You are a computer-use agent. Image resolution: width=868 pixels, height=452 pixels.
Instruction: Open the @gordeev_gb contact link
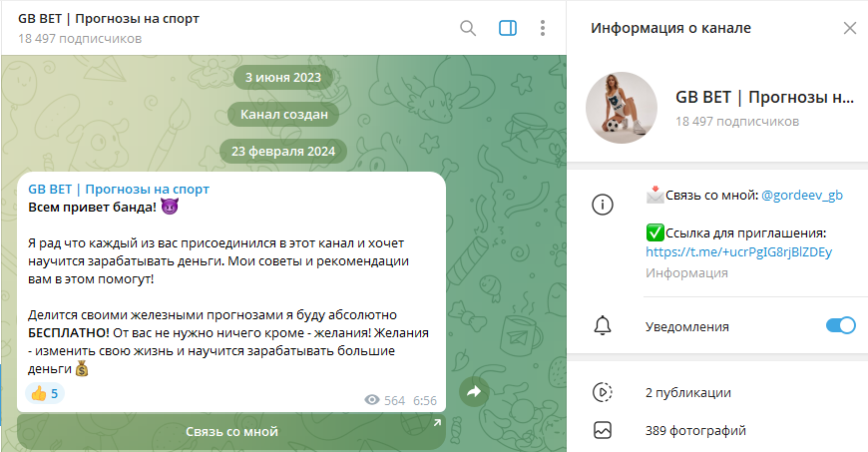(x=802, y=195)
